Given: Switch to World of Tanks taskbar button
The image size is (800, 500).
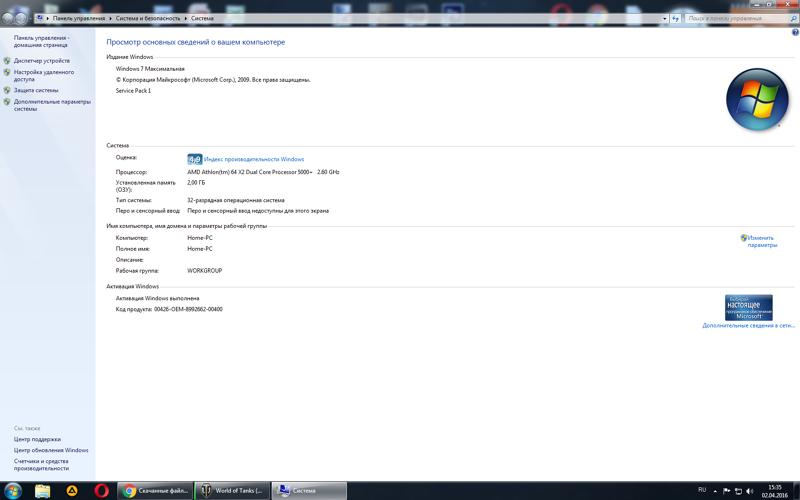Looking at the screenshot, I should pyautogui.click(x=232, y=491).
